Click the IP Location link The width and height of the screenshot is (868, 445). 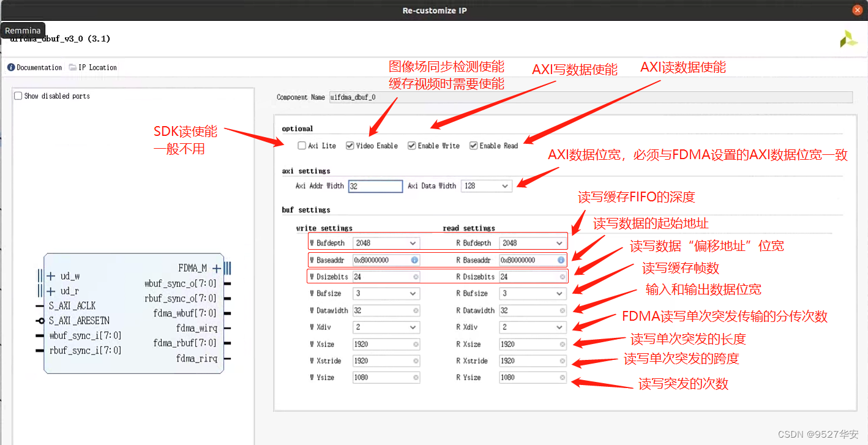tap(97, 67)
